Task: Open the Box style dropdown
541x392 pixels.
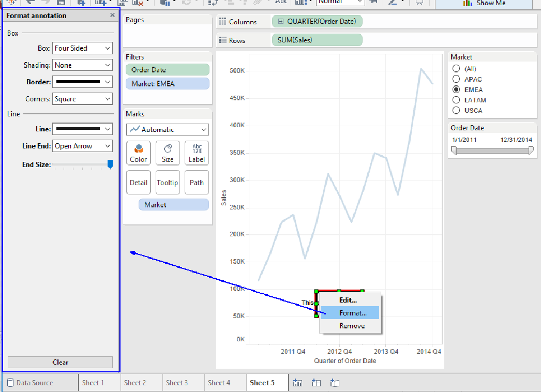Action: tap(82, 48)
